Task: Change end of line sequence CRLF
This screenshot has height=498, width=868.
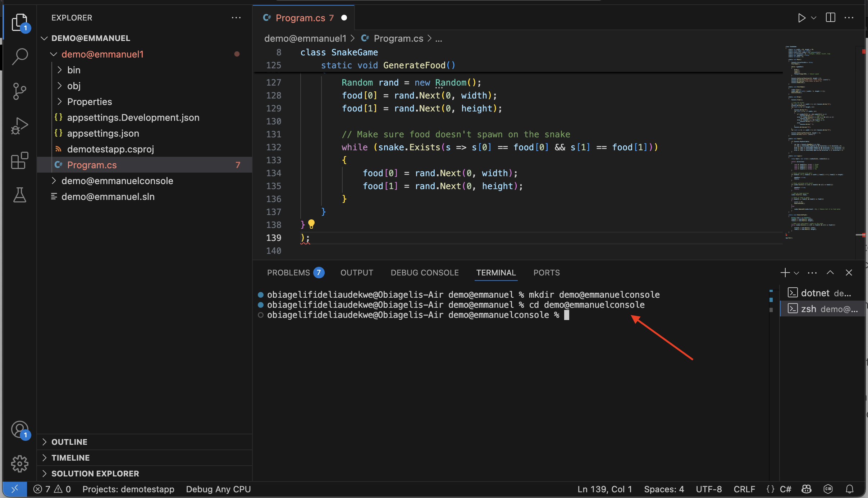Action: click(x=744, y=489)
